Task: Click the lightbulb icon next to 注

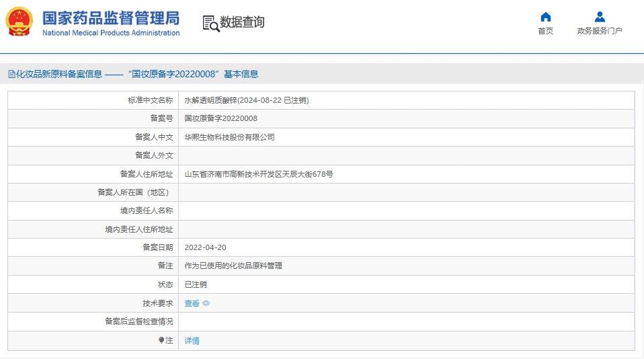Action: tap(161, 340)
